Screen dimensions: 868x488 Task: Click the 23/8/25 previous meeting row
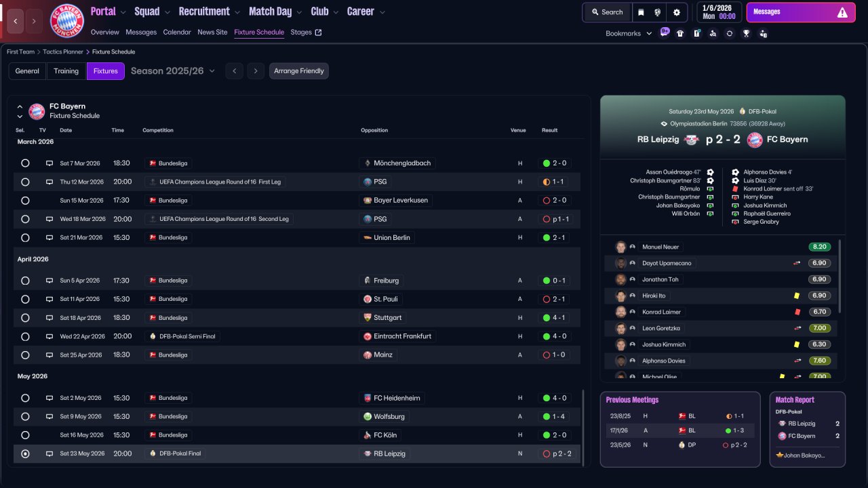680,416
